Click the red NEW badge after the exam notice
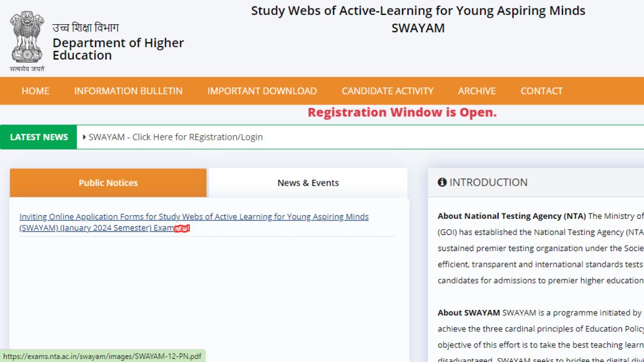This screenshot has width=644, height=362. coord(182,228)
